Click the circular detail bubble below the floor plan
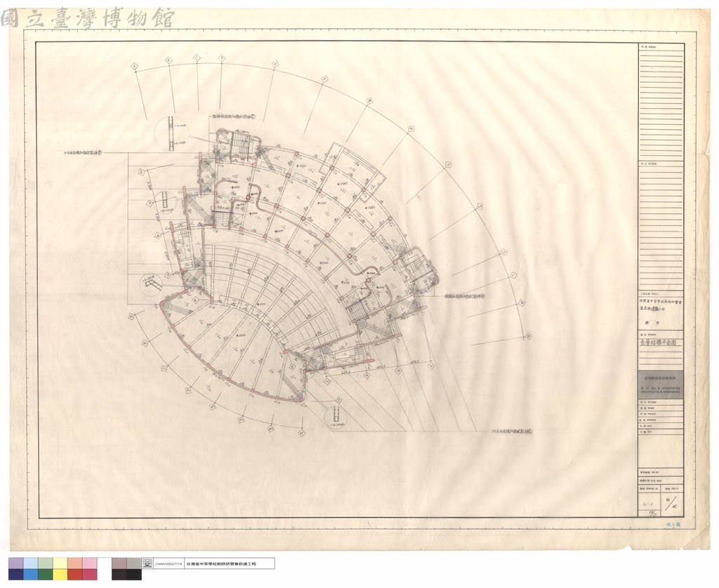The width and height of the screenshot is (719, 588). tap(338, 418)
